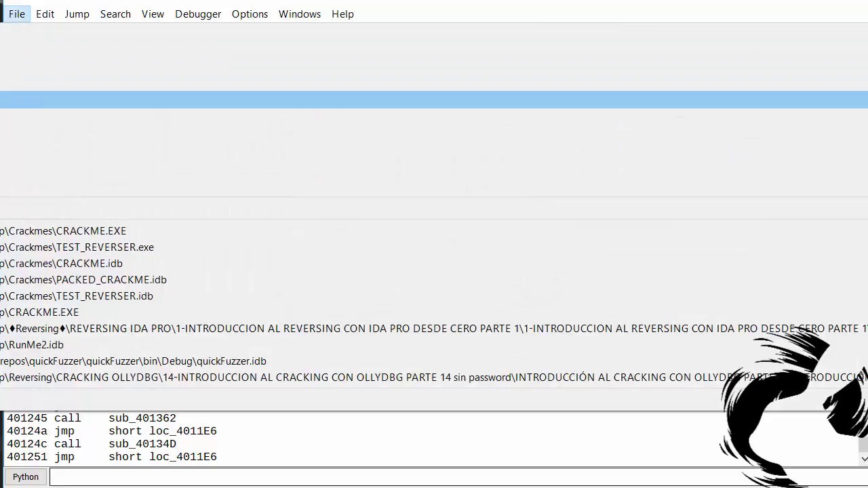Viewport: 868px width, 488px height.
Task: Click the sub_40134D call operand
Action: coord(142,444)
